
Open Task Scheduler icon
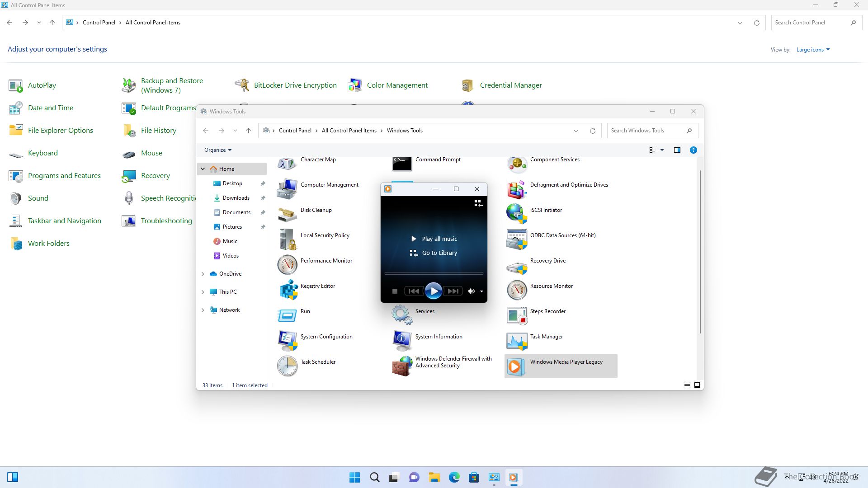click(287, 366)
